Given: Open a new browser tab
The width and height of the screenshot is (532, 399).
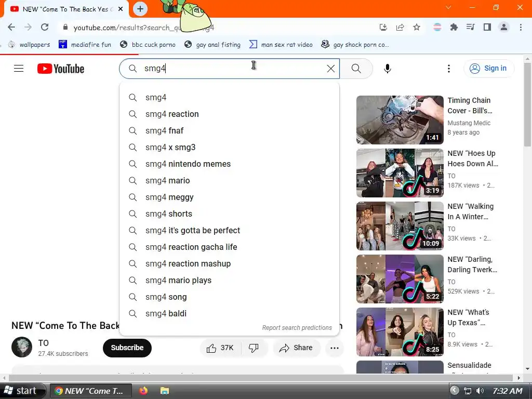Looking at the screenshot, I should (140, 9).
